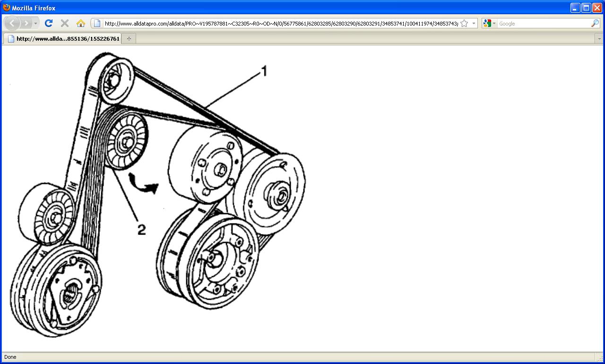Maximize the Firefox window
This screenshot has height=364, width=605.
(x=586, y=8)
